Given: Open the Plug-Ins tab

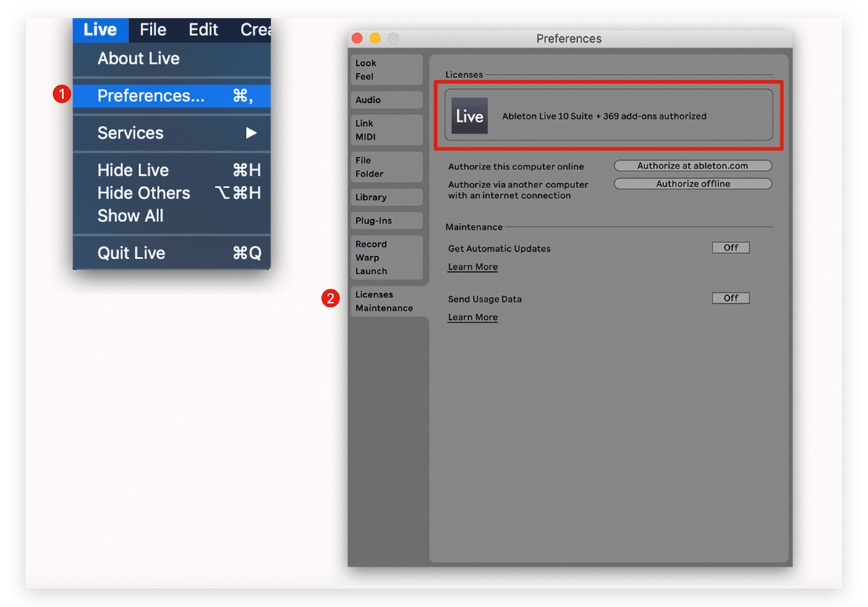Looking at the screenshot, I should [x=387, y=221].
